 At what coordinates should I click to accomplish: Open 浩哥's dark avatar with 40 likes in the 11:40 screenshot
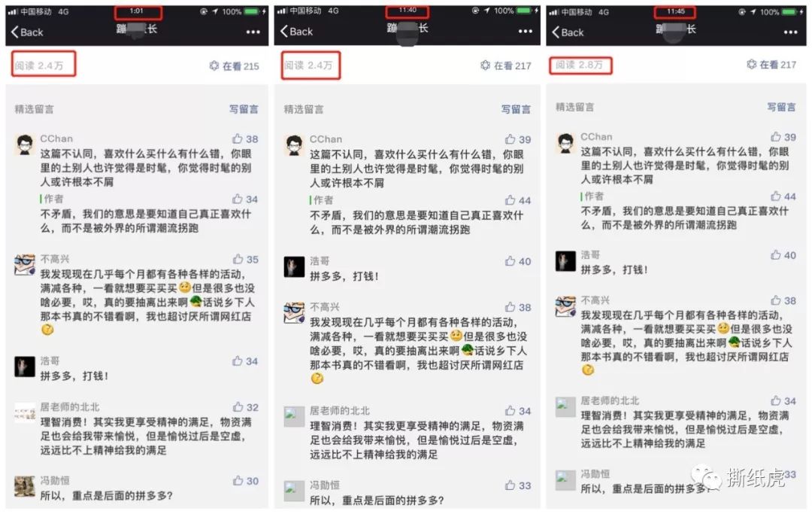(x=294, y=267)
